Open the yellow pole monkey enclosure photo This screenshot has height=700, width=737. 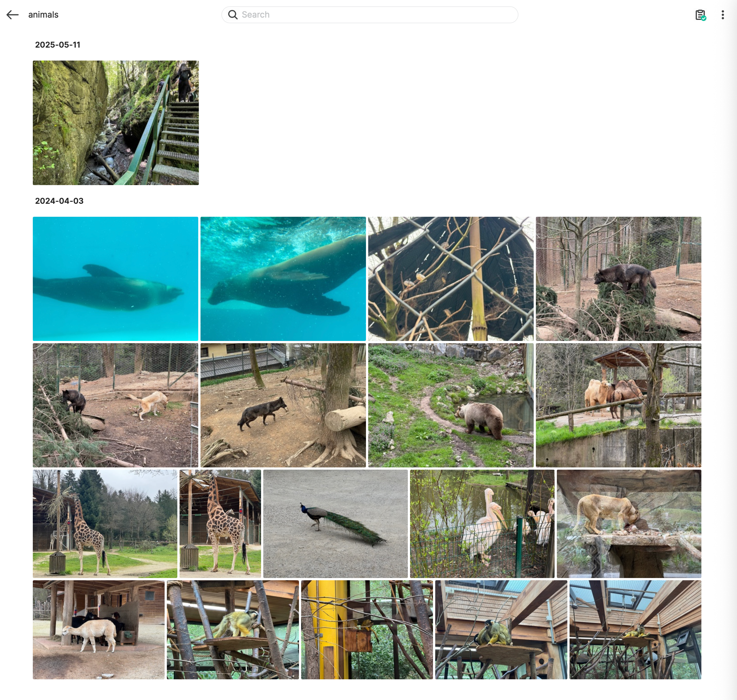pyautogui.click(x=367, y=630)
